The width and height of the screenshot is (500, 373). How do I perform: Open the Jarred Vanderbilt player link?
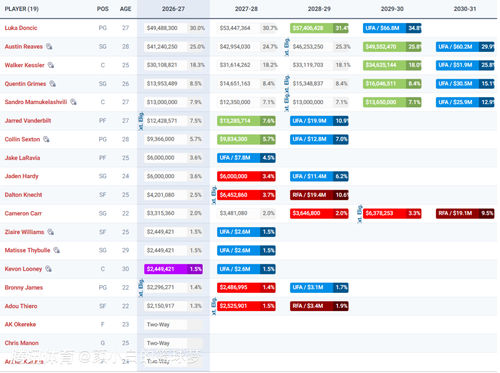pyautogui.click(x=28, y=121)
